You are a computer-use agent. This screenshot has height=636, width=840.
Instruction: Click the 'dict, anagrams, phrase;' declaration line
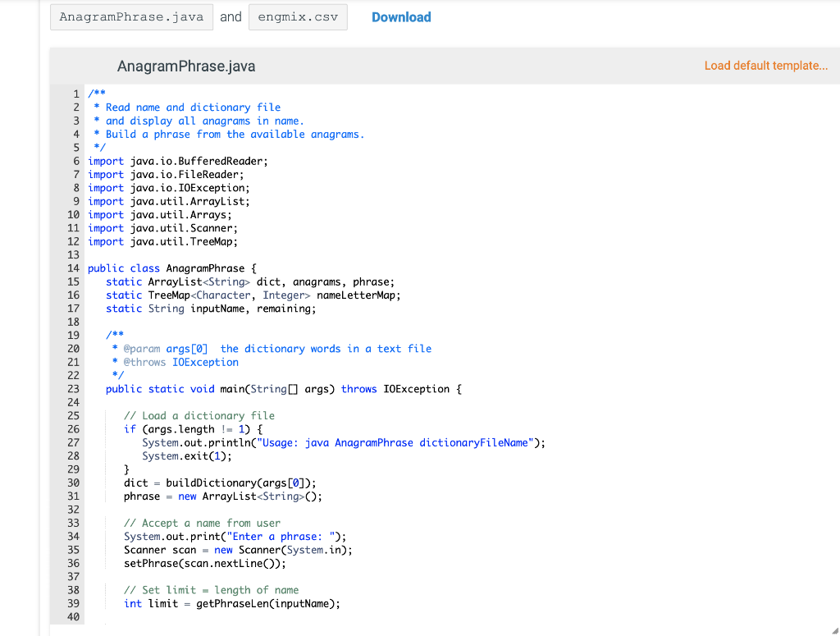coord(250,281)
